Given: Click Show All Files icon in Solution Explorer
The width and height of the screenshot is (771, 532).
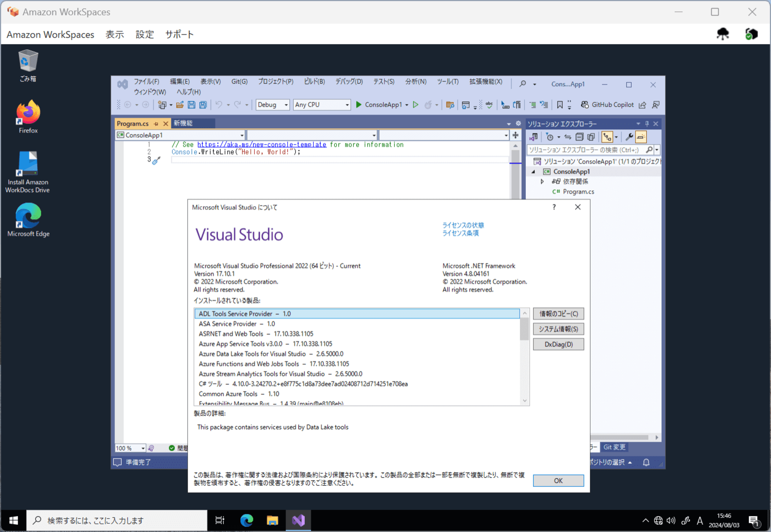Looking at the screenshot, I should 591,137.
